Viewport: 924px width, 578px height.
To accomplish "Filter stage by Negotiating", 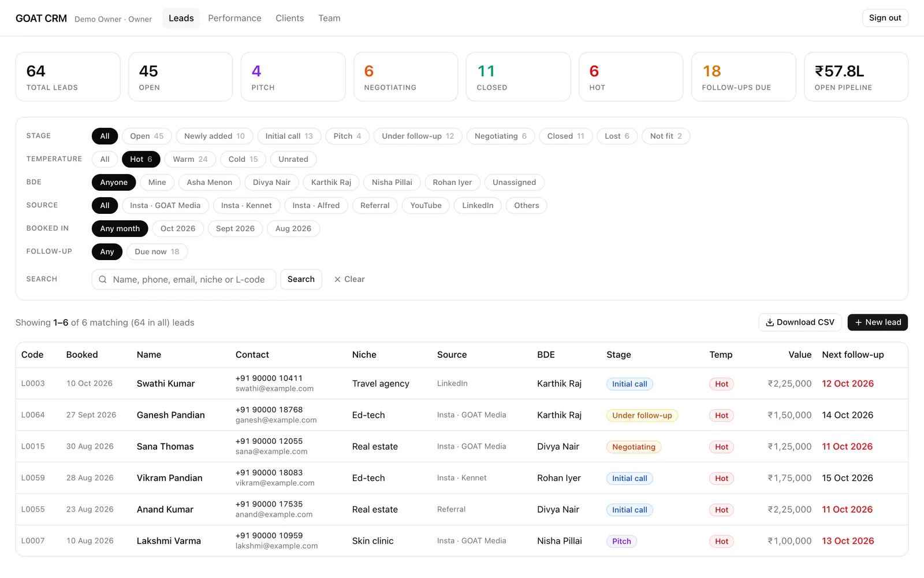I will click(x=501, y=136).
